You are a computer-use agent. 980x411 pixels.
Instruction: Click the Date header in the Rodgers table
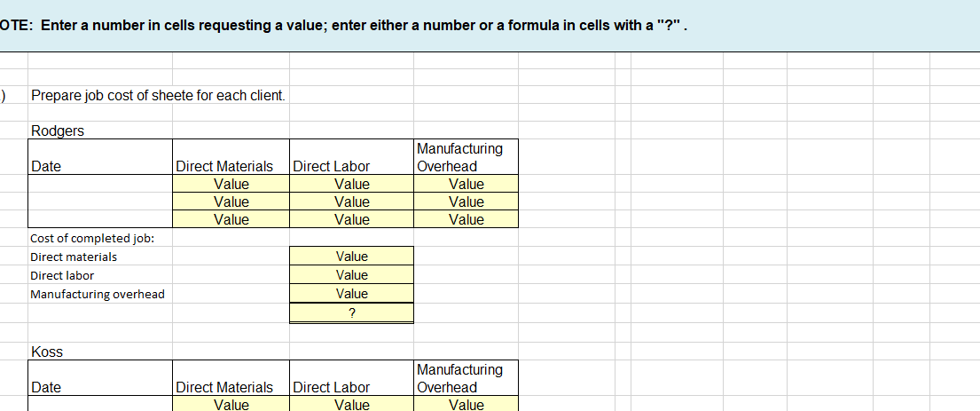tap(100, 157)
